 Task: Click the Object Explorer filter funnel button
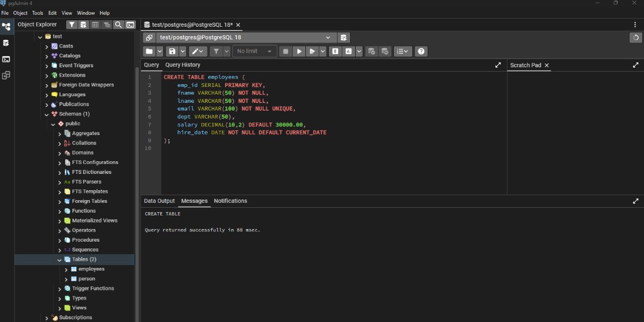pyautogui.click(x=72, y=25)
